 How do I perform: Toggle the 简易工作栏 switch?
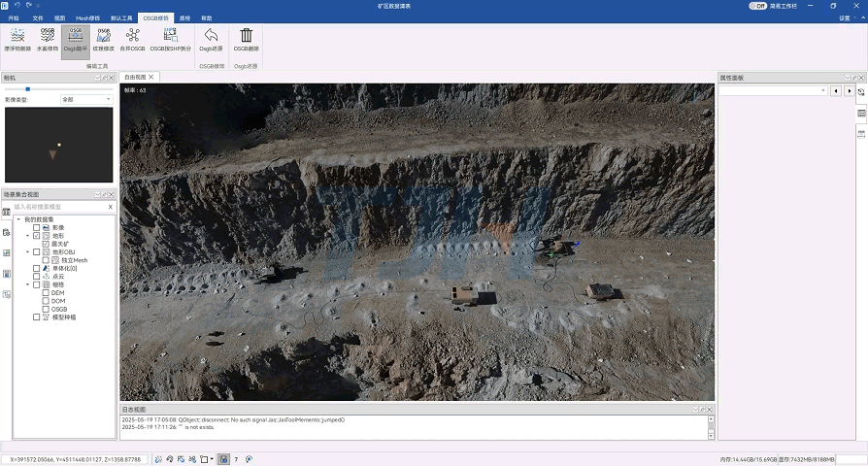758,6
